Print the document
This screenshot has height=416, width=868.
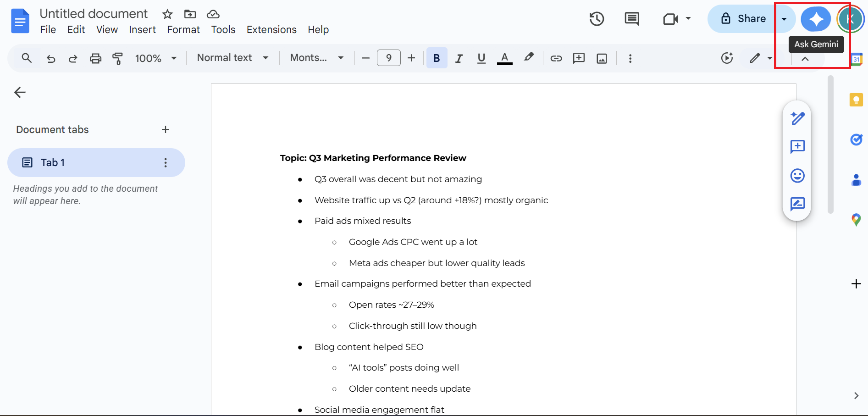coord(95,58)
